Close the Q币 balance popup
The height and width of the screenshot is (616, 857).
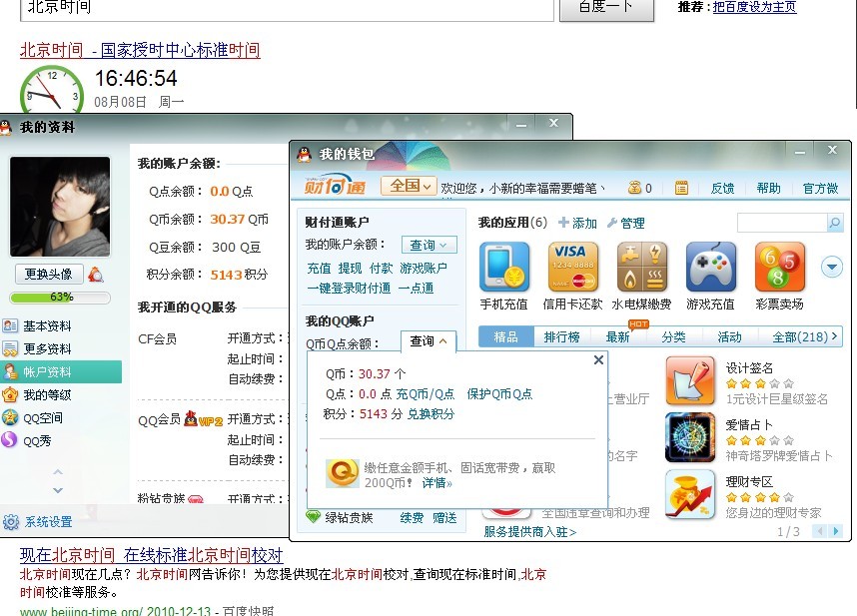click(598, 359)
